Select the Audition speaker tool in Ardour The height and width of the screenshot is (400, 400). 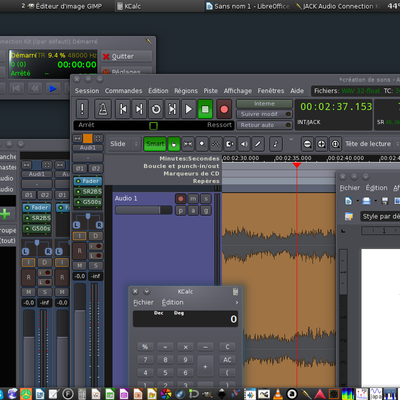pyautogui.click(x=244, y=144)
